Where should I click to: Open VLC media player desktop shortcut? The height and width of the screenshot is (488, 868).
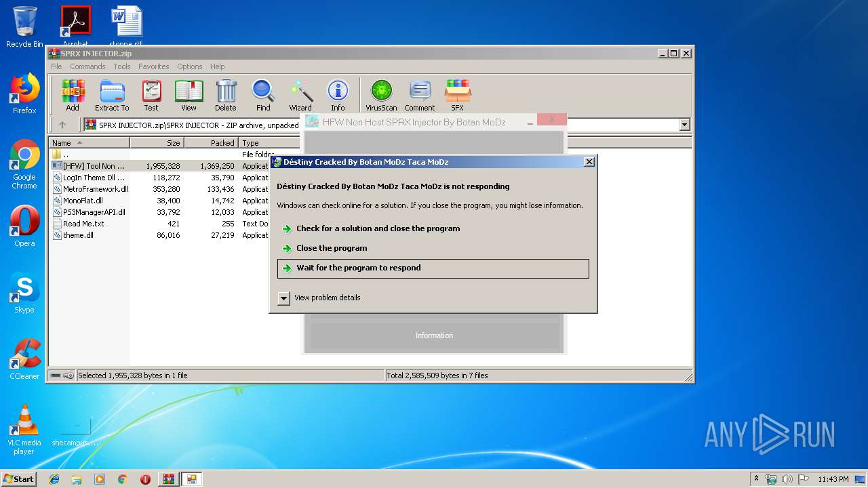coord(24,430)
